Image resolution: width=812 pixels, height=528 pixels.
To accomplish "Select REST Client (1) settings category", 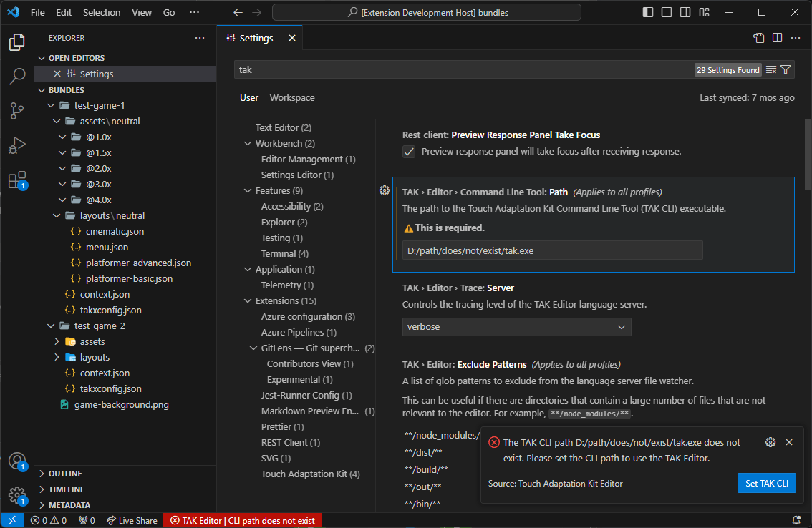I will pos(291,443).
